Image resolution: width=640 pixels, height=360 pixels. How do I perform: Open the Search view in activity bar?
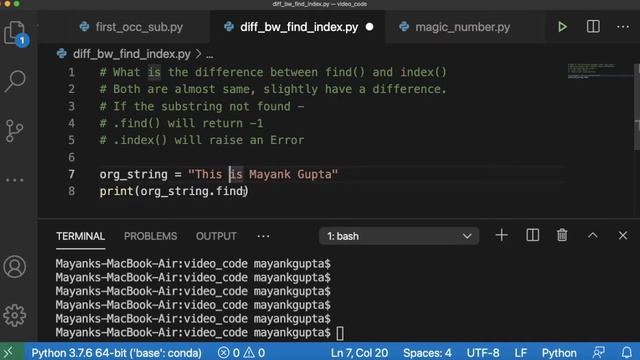pos(15,81)
